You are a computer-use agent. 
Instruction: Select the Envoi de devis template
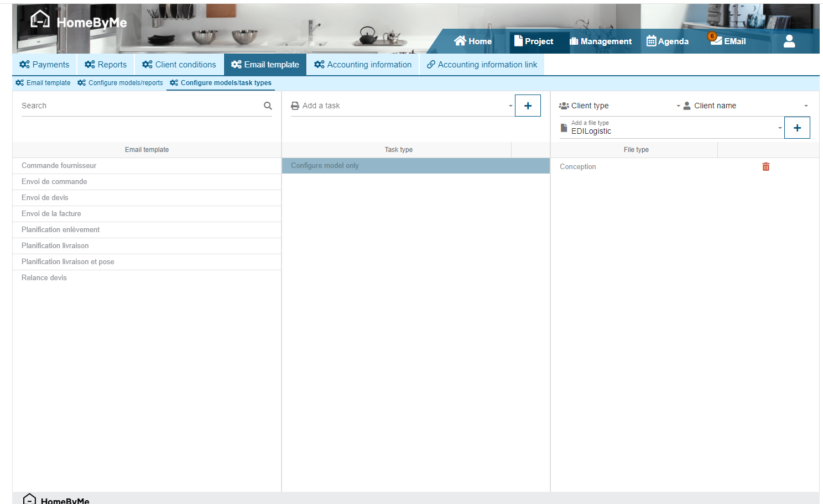(x=45, y=197)
